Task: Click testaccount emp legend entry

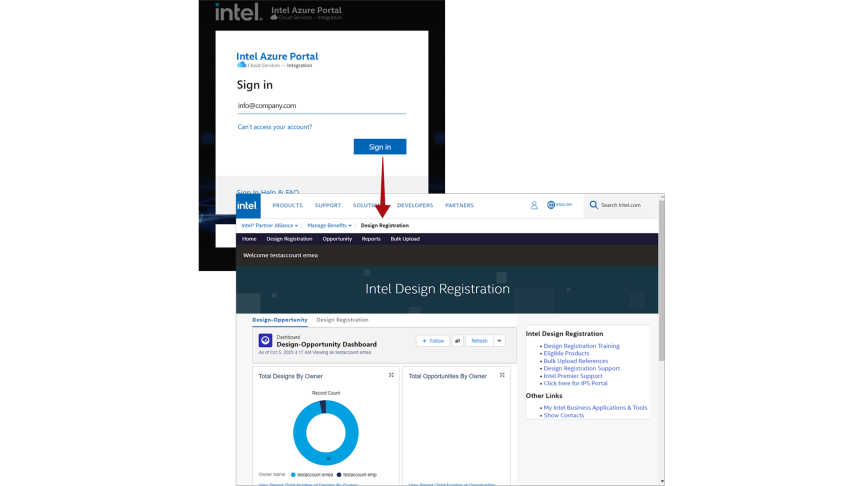Action: (357, 474)
